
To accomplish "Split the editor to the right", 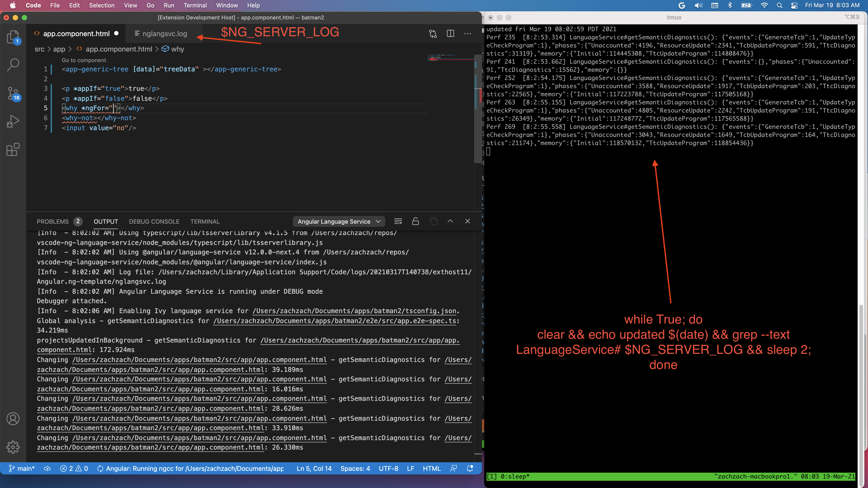I will click(450, 34).
